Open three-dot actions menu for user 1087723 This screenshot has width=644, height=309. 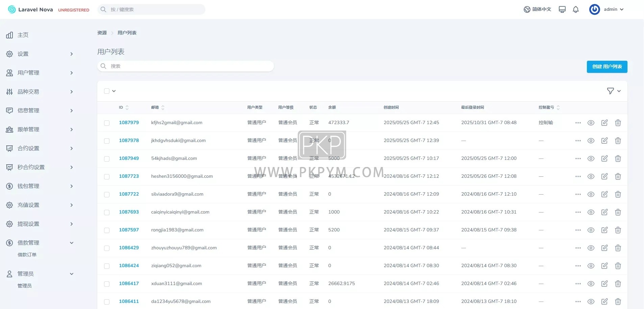click(578, 176)
